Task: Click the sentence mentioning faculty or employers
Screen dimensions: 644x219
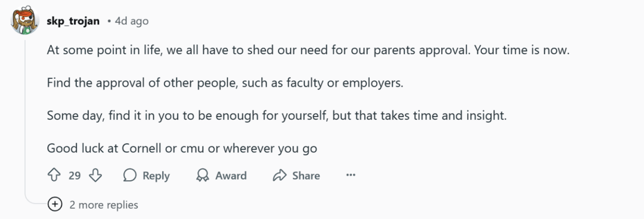Action: click(x=225, y=83)
